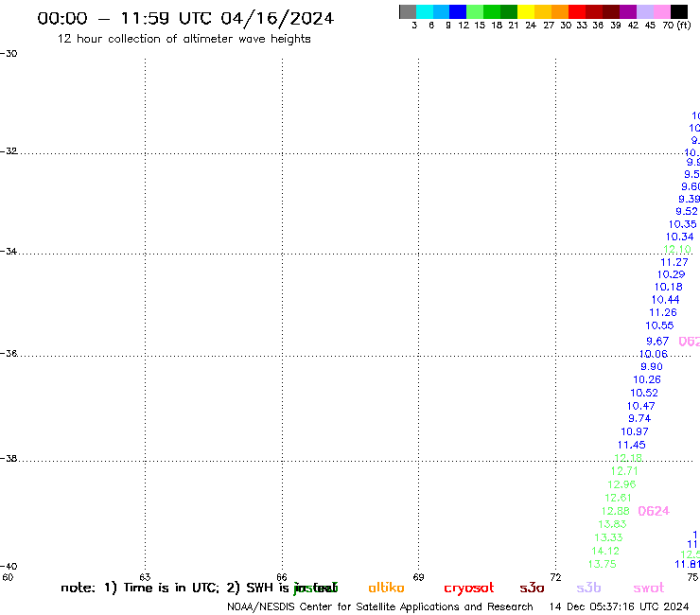Image resolution: width=700 pixels, height=615 pixels.
Task: Select wave height value 14.12
Action: (x=605, y=551)
